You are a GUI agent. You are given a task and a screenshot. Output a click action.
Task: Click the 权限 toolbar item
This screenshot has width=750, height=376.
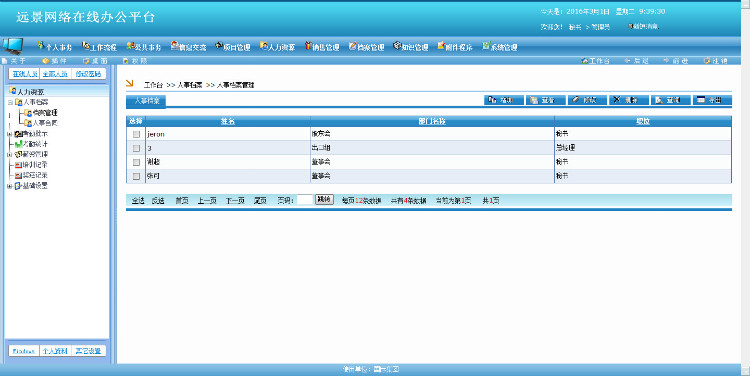coord(135,61)
